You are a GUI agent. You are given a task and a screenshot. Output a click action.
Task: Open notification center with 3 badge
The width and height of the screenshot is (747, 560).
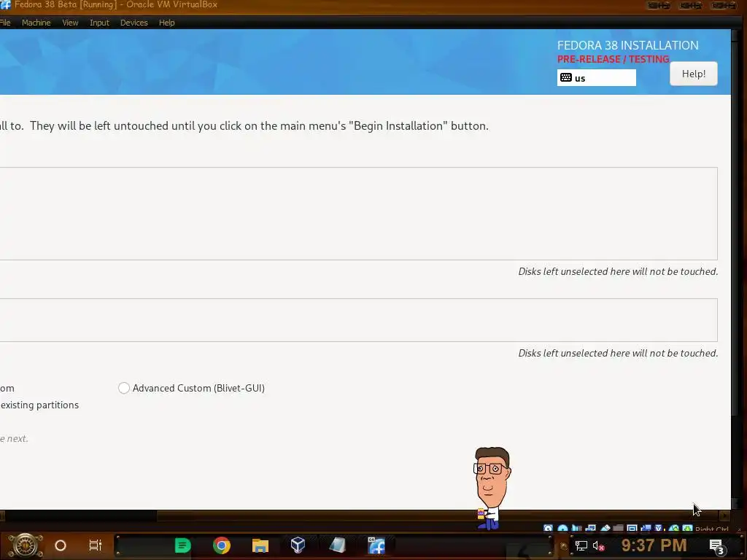[x=717, y=547]
